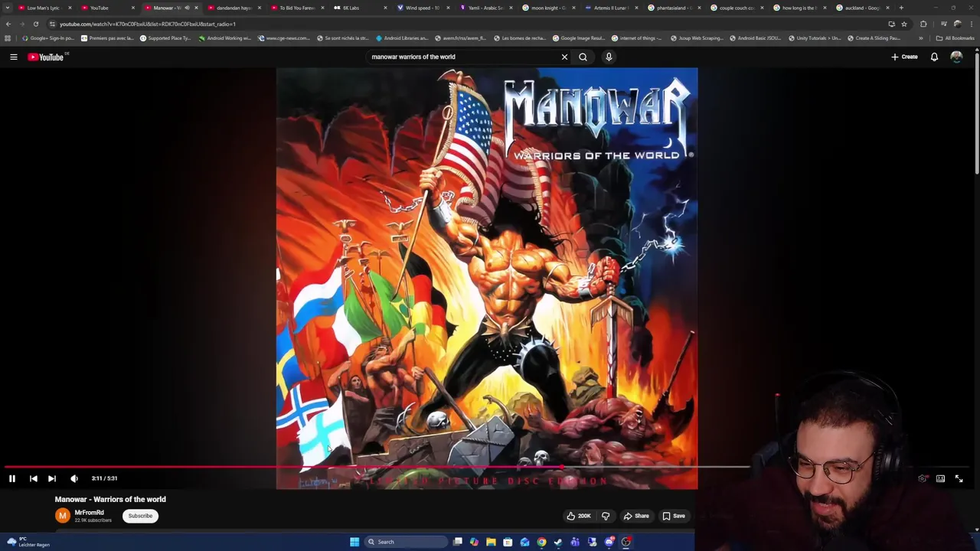Open the tab search dropdown arrow
The height and width of the screenshot is (551, 980).
click(8, 8)
